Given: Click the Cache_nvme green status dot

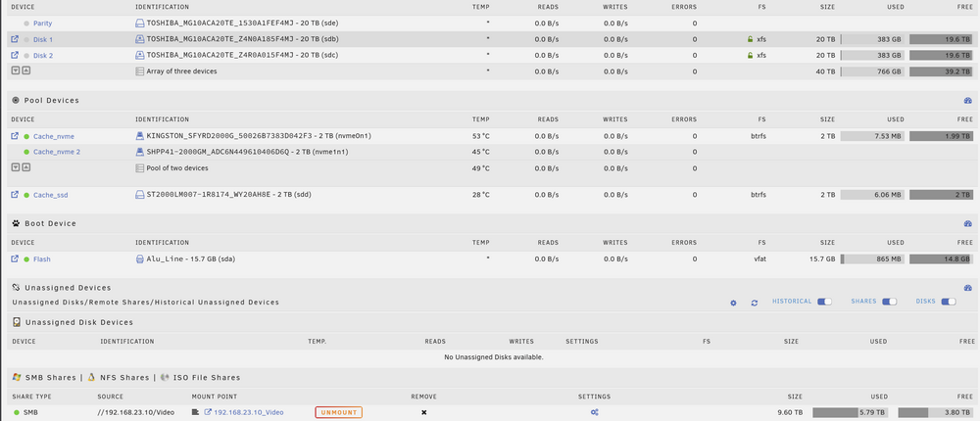Looking at the screenshot, I should (26, 136).
